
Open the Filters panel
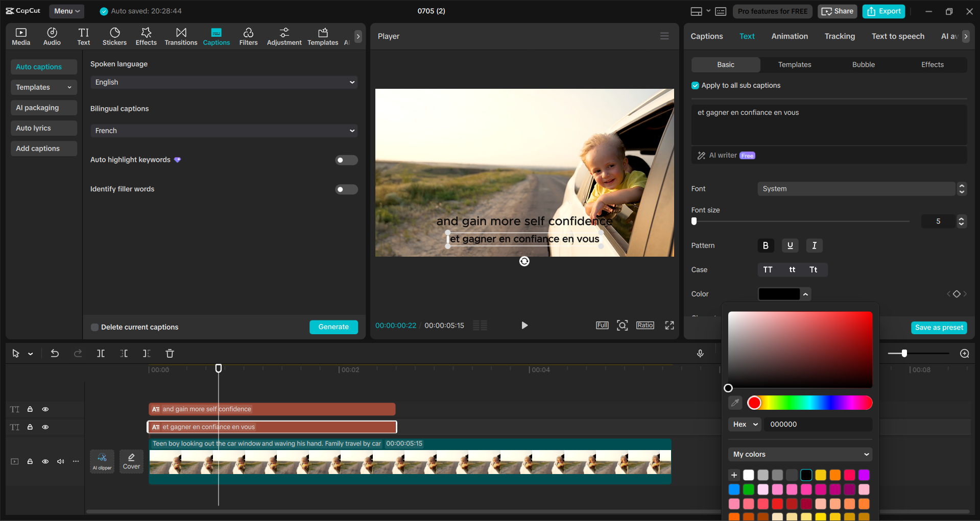(249, 36)
